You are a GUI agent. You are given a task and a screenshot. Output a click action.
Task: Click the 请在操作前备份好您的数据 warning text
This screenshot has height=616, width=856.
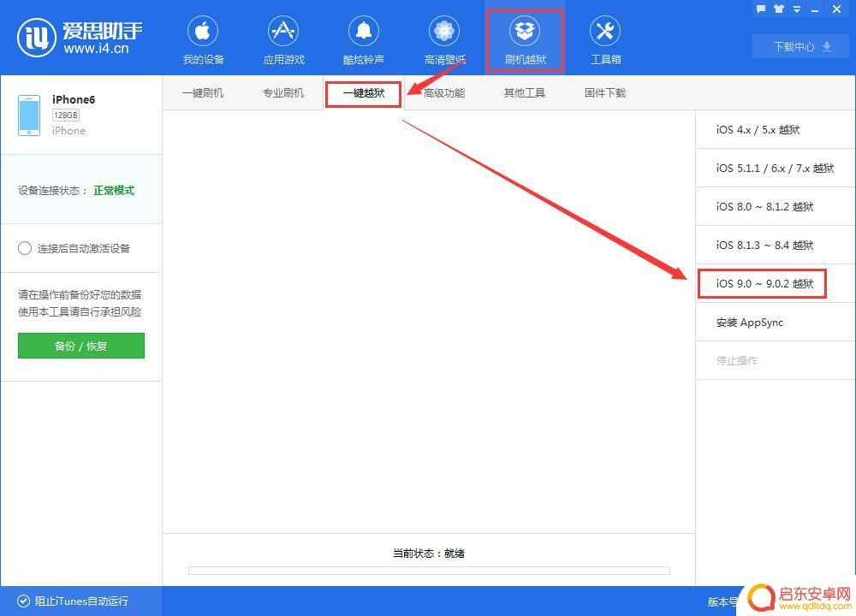[80, 294]
